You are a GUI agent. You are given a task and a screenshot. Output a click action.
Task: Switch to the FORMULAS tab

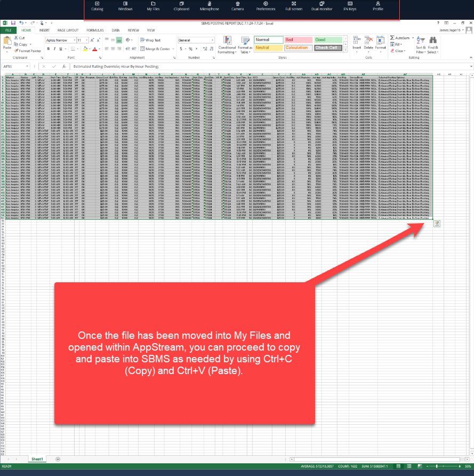click(95, 30)
